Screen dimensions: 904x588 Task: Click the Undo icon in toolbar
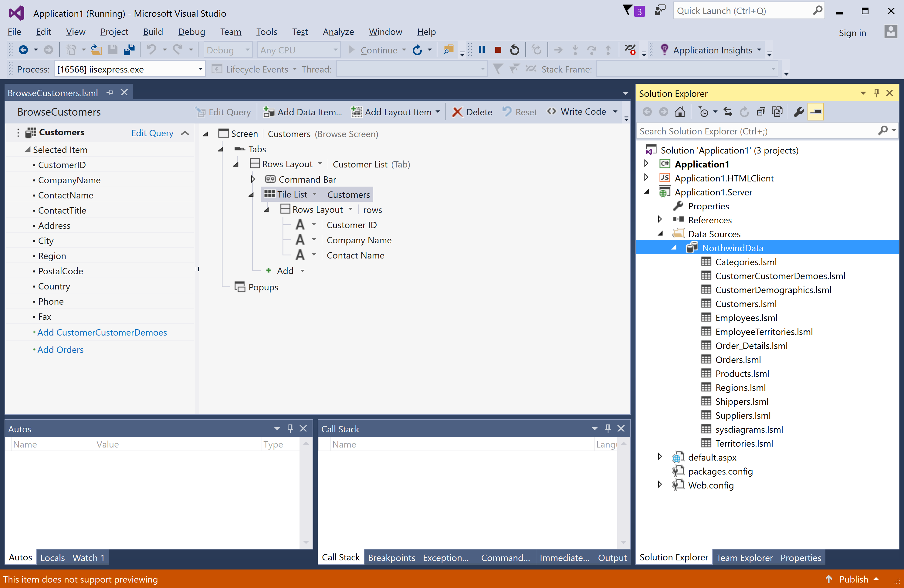(151, 50)
